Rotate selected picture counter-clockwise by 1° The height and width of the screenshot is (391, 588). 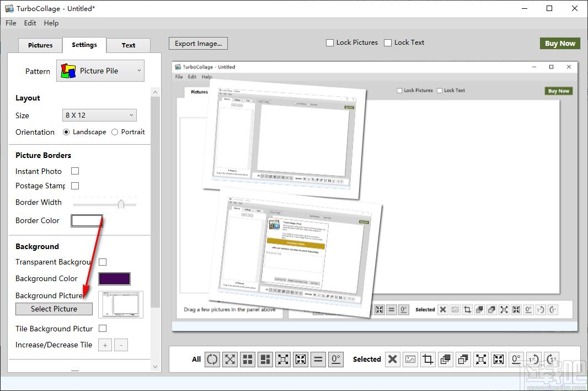[533, 360]
